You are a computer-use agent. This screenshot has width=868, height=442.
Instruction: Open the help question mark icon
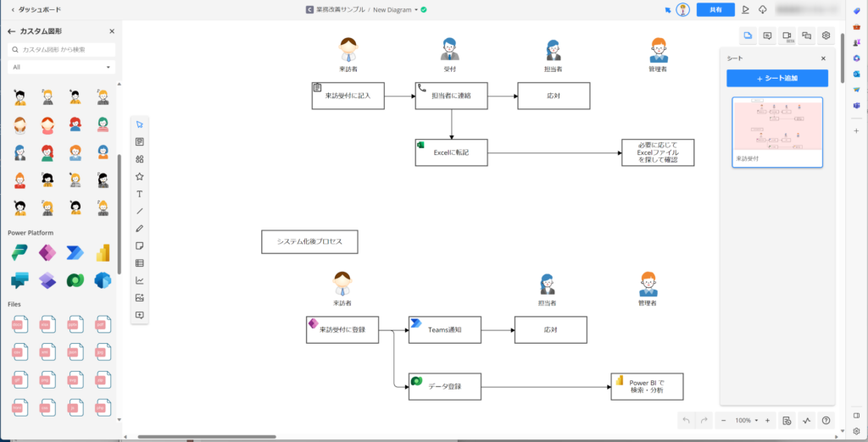click(826, 420)
